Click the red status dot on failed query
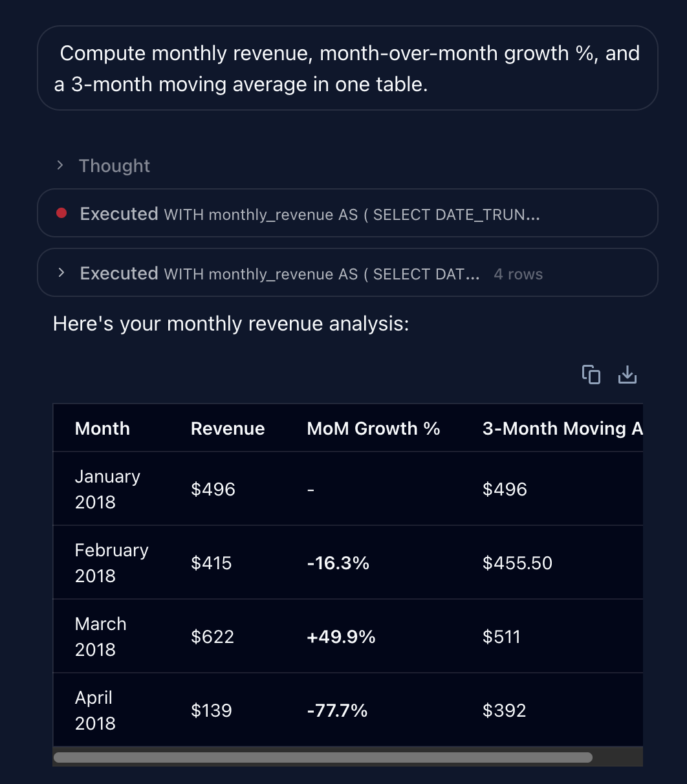The image size is (687, 784). [62, 213]
